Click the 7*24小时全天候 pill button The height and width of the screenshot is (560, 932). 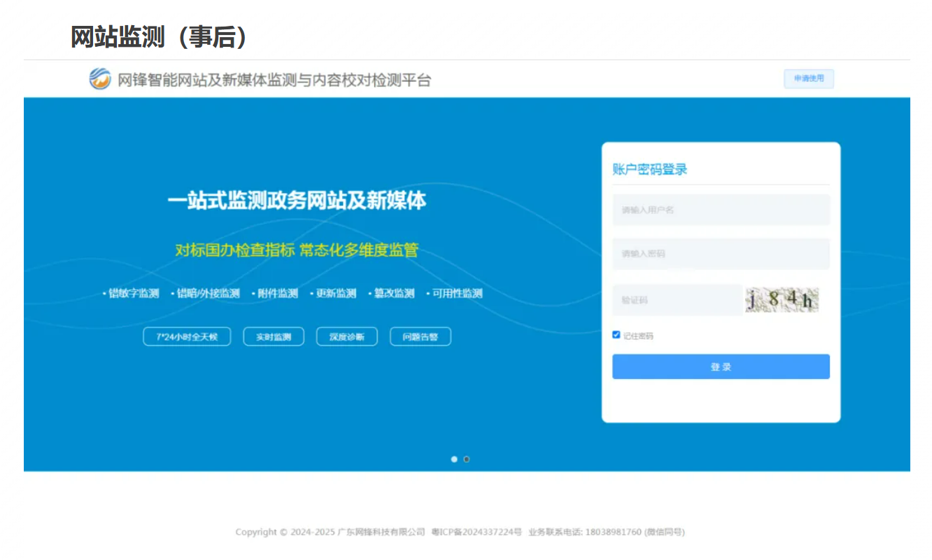click(x=187, y=337)
